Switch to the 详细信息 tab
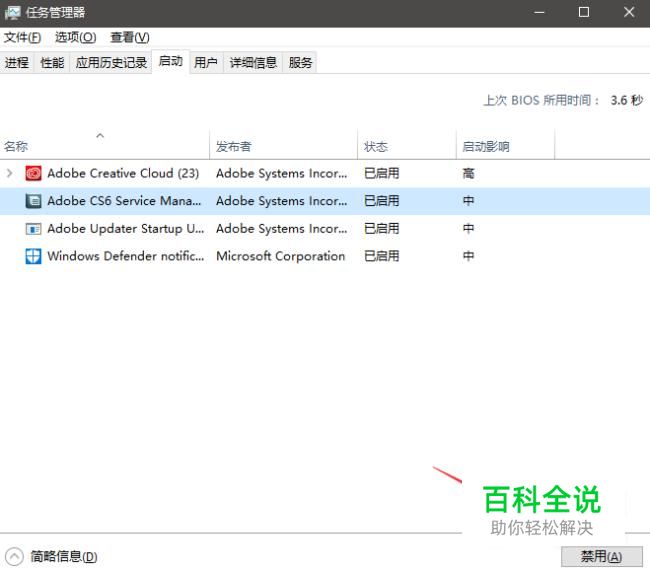This screenshot has height=571, width=650. click(253, 63)
